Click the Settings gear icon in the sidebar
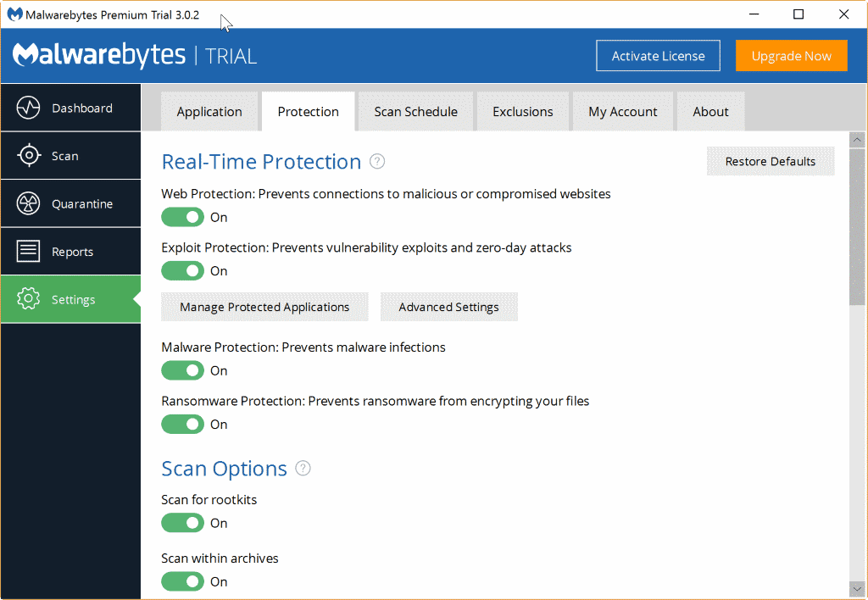The width and height of the screenshot is (868, 600). click(28, 299)
